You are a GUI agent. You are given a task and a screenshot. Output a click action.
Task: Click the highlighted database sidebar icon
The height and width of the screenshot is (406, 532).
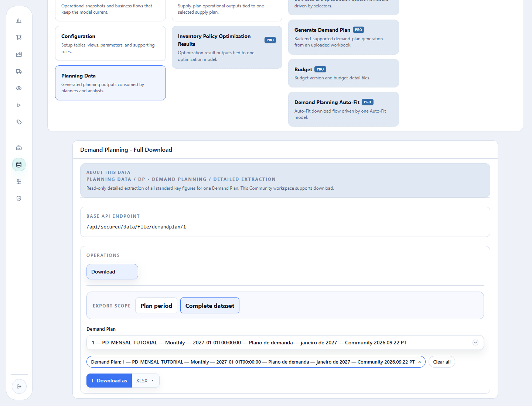point(19,165)
